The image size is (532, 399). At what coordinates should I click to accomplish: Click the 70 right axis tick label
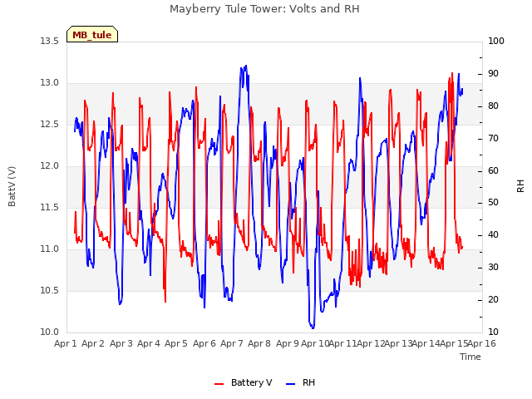(493, 139)
